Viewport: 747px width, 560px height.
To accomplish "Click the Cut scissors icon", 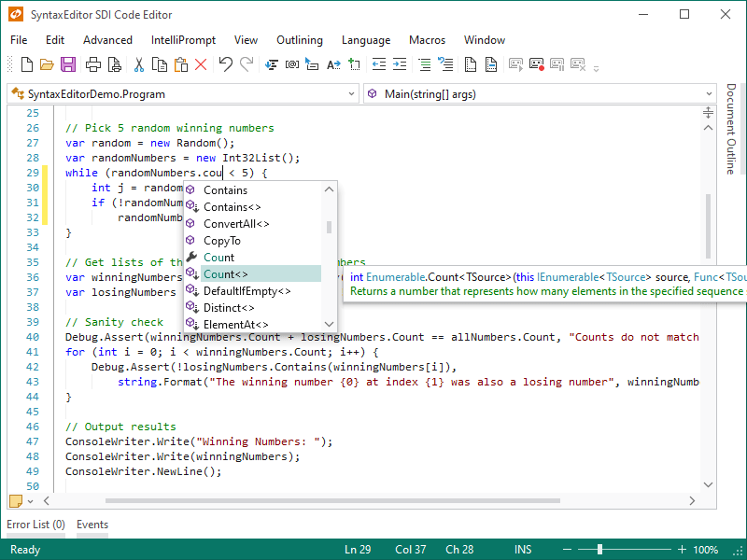I will tap(138, 64).
